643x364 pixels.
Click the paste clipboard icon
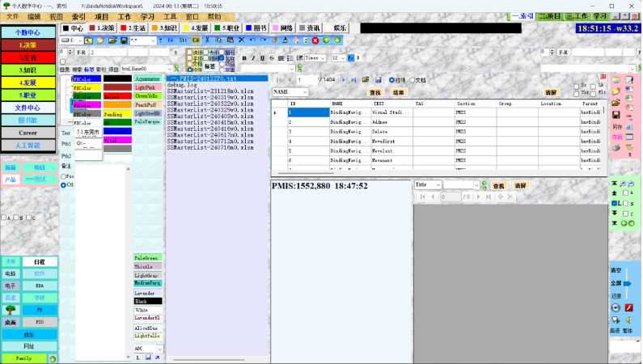pos(231,40)
